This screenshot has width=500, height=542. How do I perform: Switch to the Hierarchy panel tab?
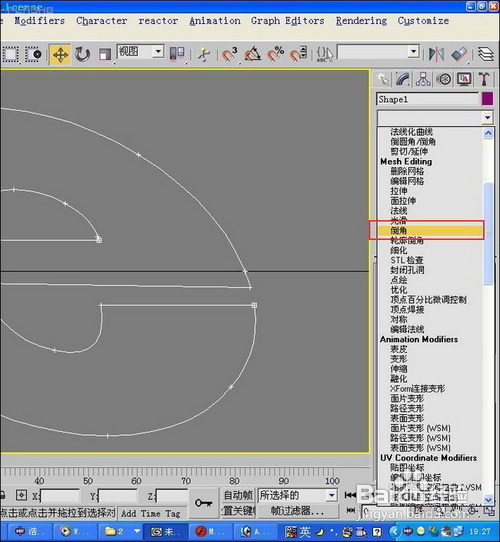point(423,79)
